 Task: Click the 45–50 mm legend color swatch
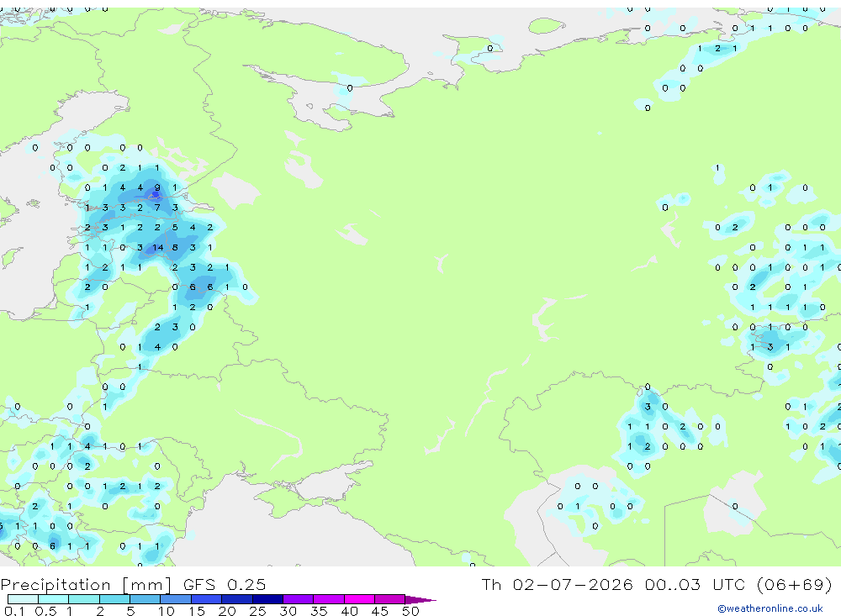(x=390, y=599)
